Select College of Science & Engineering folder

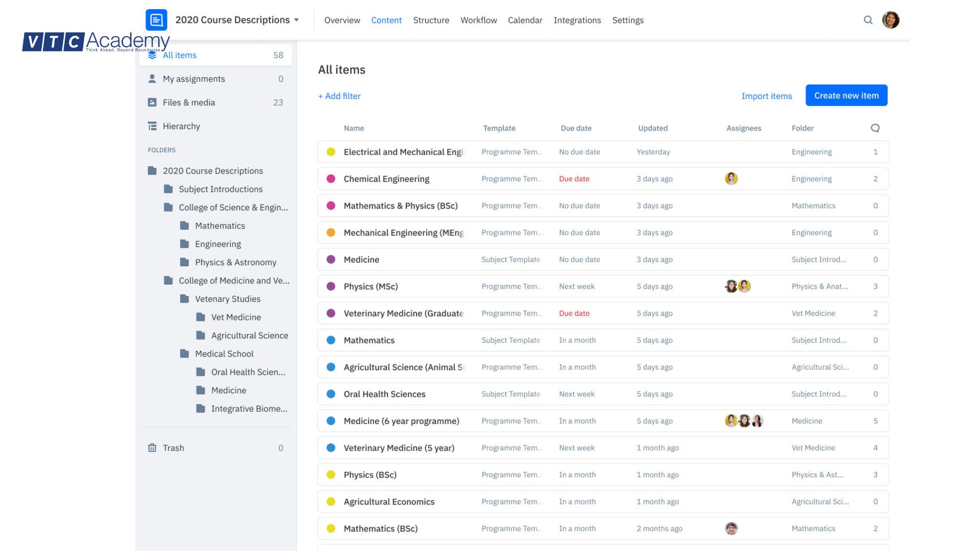233,208
